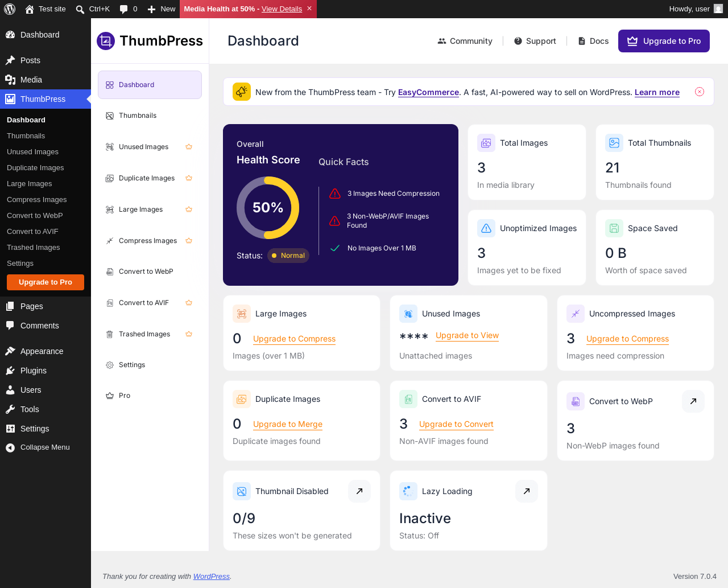Open the Test site home icon
Viewport: 728px width, 588px height.
click(x=30, y=9)
